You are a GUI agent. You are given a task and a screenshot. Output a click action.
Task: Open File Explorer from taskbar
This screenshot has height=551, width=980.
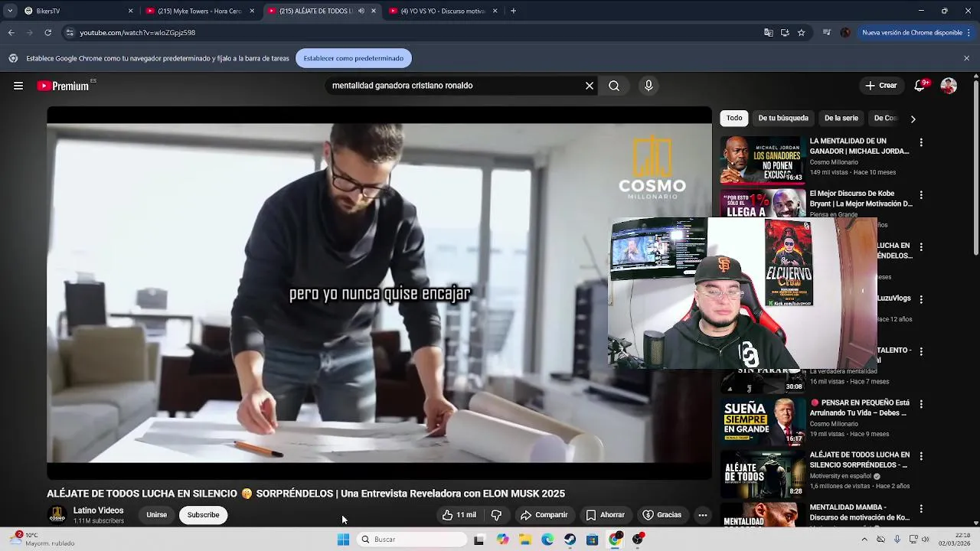click(x=525, y=540)
